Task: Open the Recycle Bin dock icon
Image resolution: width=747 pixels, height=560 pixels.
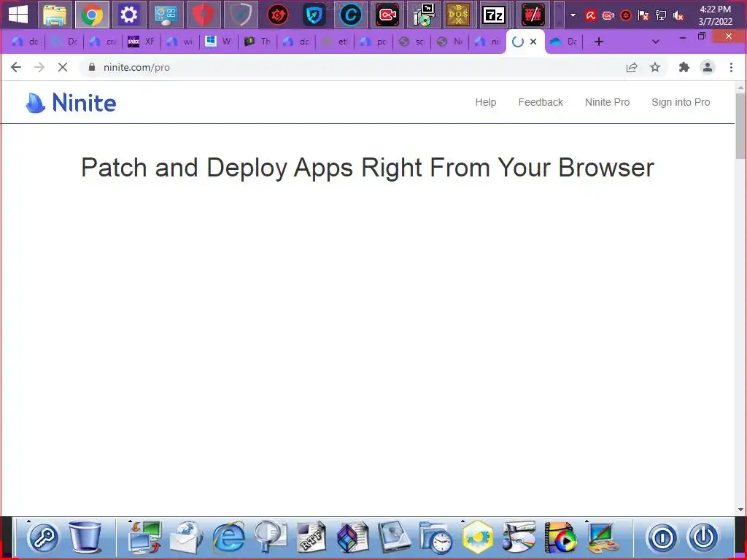Action: (x=86, y=537)
